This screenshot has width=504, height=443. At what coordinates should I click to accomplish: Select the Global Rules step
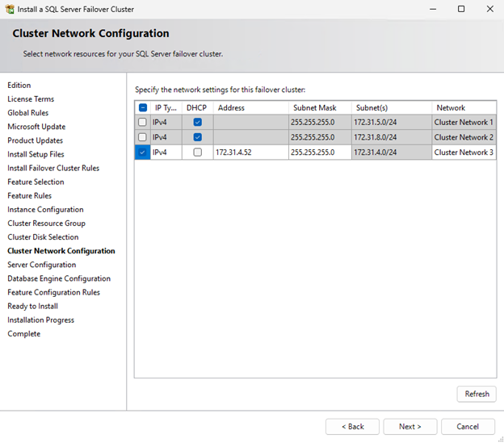tap(28, 113)
